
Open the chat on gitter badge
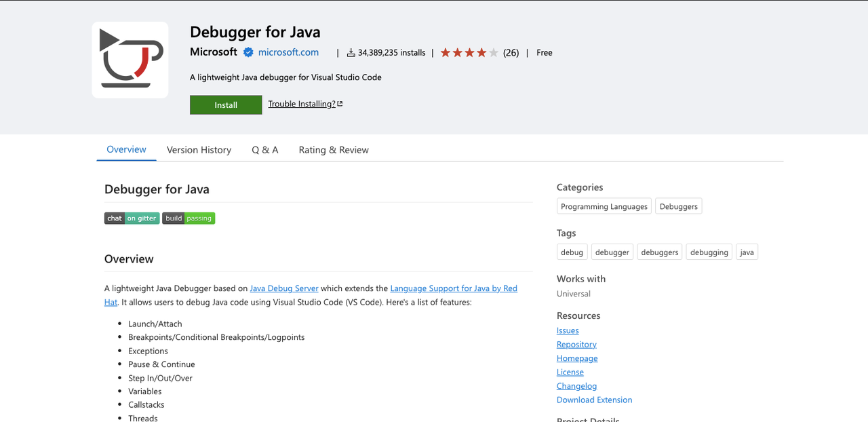[132, 218]
